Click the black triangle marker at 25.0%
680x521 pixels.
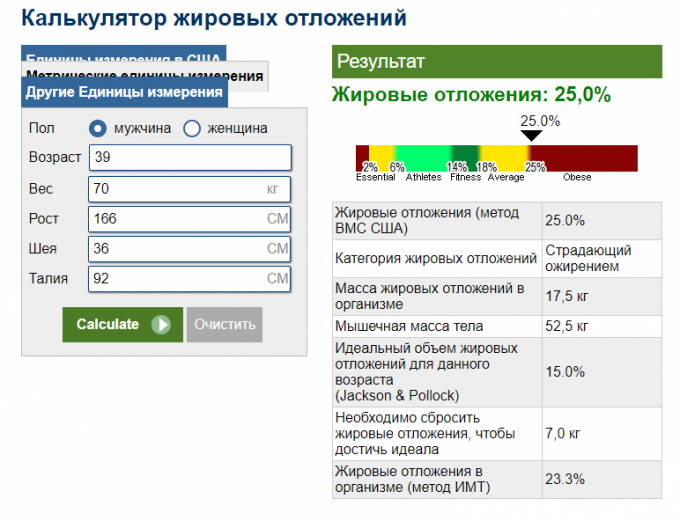click(x=532, y=135)
